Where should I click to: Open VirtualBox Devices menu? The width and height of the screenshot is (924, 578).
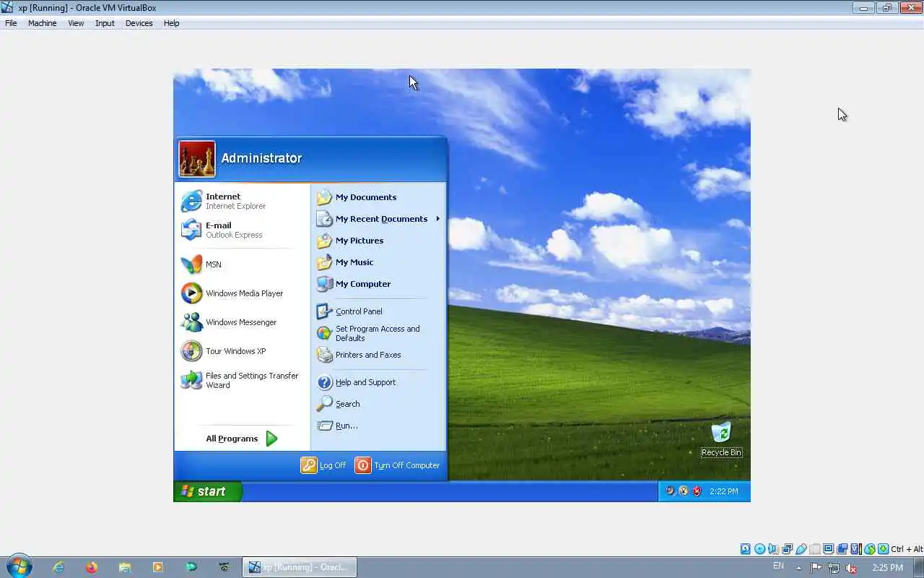[x=139, y=23]
